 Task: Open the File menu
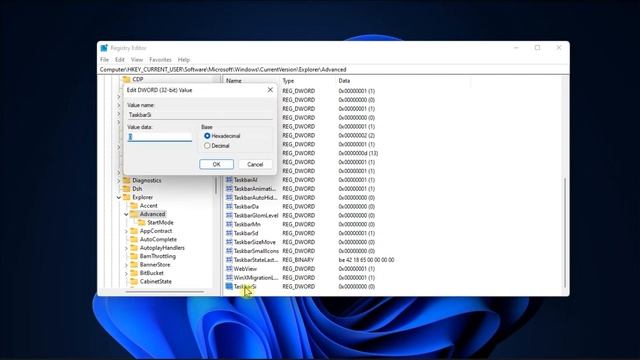click(104, 60)
